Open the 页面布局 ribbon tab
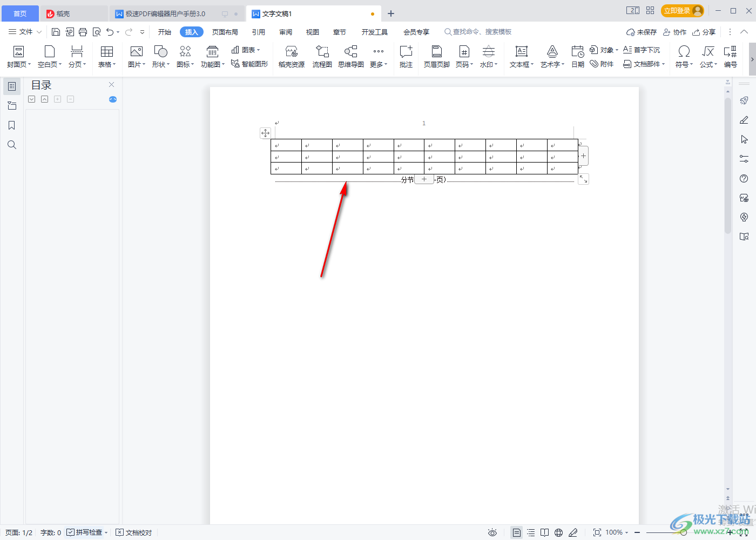 (x=225, y=32)
